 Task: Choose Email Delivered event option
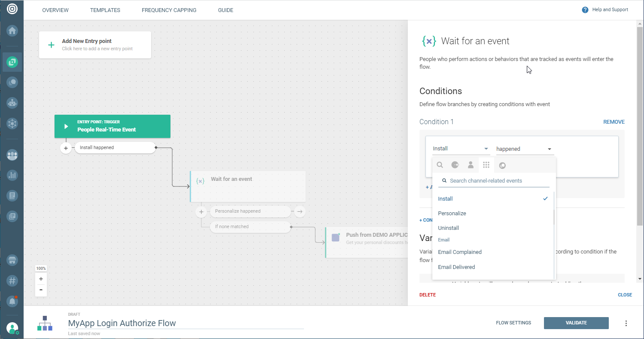pos(456,267)
